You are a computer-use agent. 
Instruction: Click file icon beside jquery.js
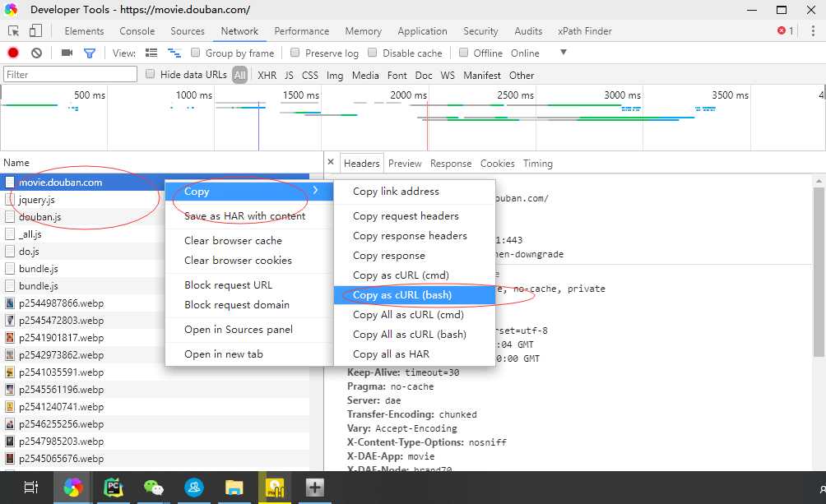(10, 200)
